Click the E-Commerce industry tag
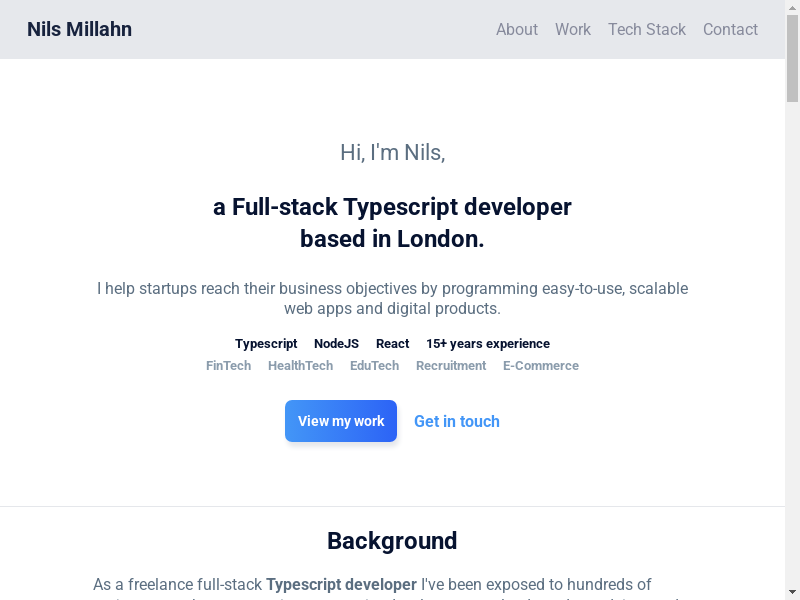Viewport: 800px width, 600px height. point(541,365)
